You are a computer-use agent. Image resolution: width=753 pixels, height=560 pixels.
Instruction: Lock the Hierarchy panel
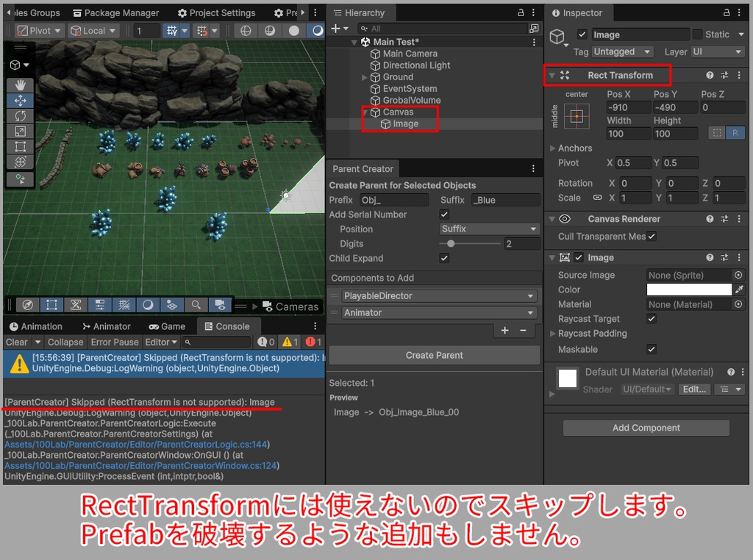pos(521,13)
